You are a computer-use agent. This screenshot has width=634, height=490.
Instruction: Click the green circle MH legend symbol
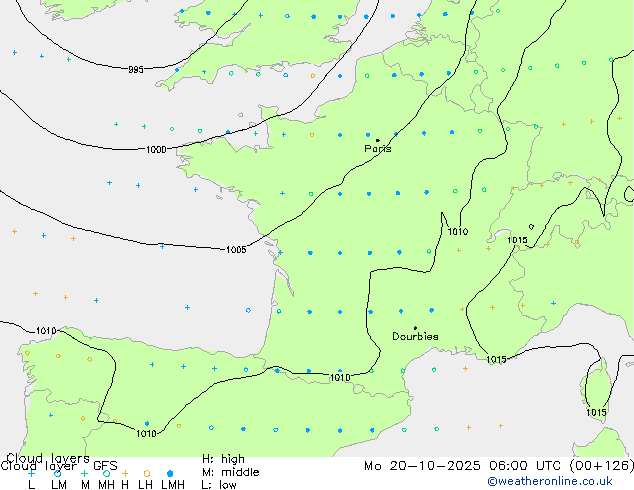[106, 473]
